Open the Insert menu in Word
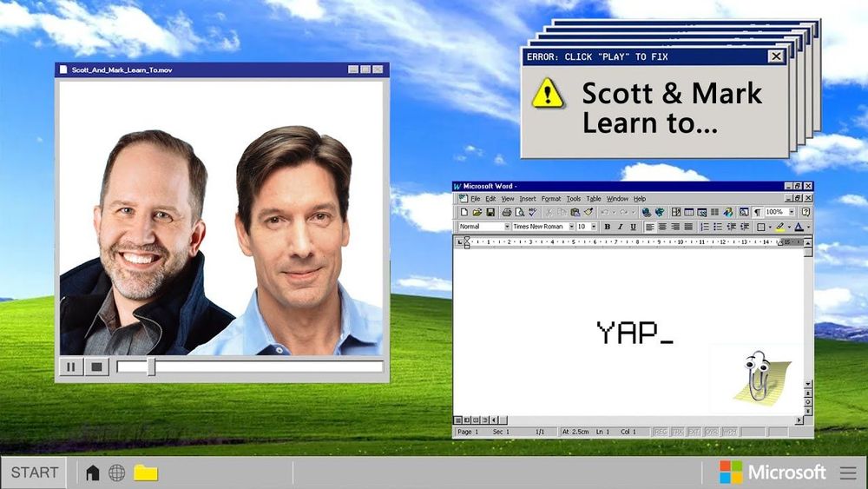 [x=528, y=199]
